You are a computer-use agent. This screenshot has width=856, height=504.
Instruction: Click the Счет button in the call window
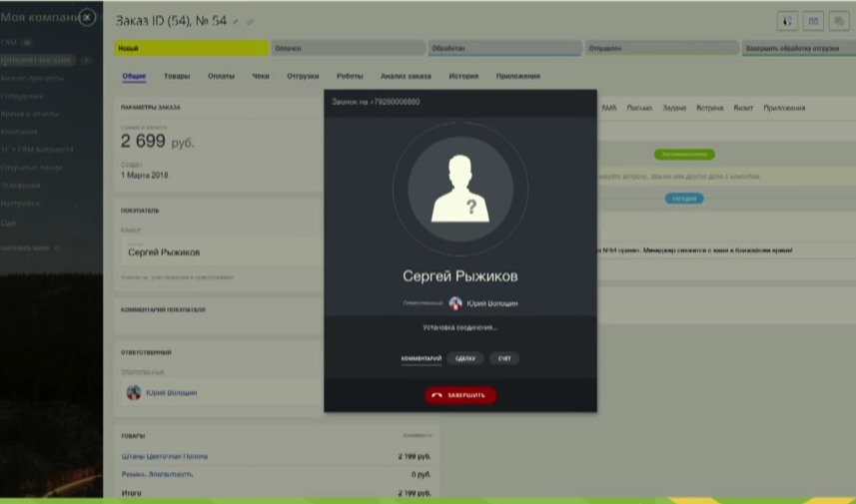coord(504,358)
